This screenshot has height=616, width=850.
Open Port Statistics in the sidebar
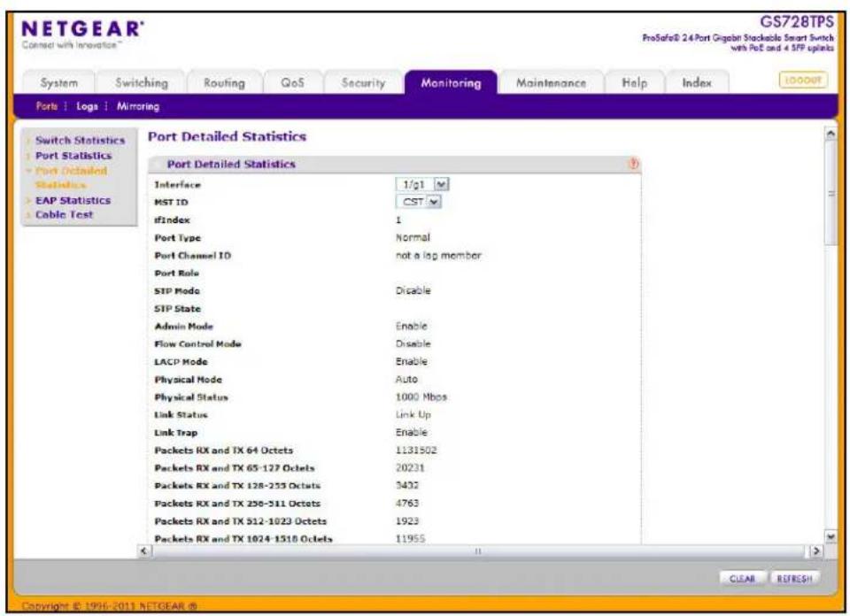click(73, 156)
